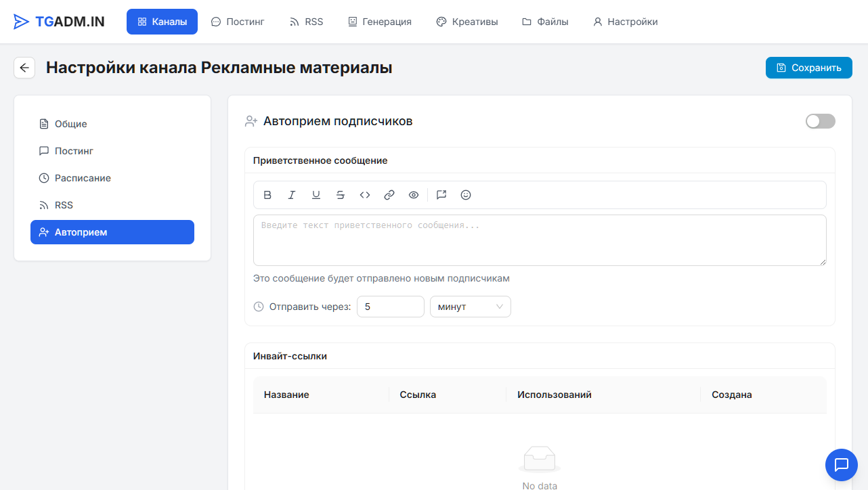
Task: Open the emoji picker icon
Action: 466,195
